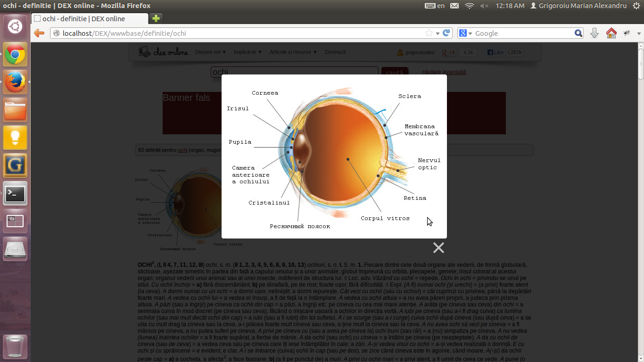This screenshot has width=644, height=362.
Task: Open the Trash in the launcher
Action: pyautogui.click(x=15, y=347)
